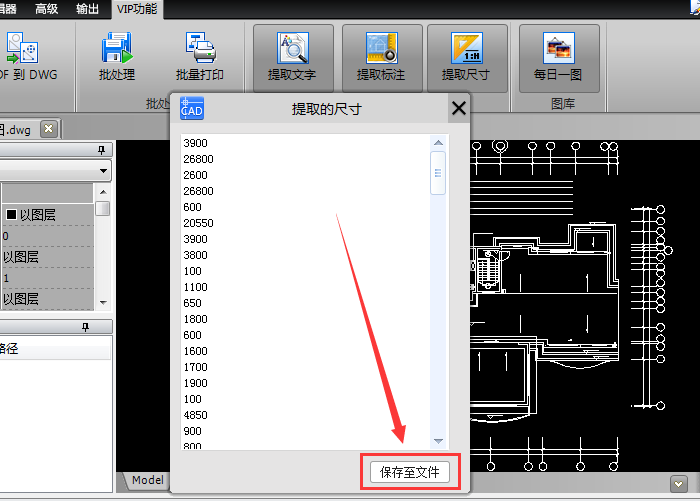Pin the upper left panel
The image size is (700, 501).
(101, 150)
